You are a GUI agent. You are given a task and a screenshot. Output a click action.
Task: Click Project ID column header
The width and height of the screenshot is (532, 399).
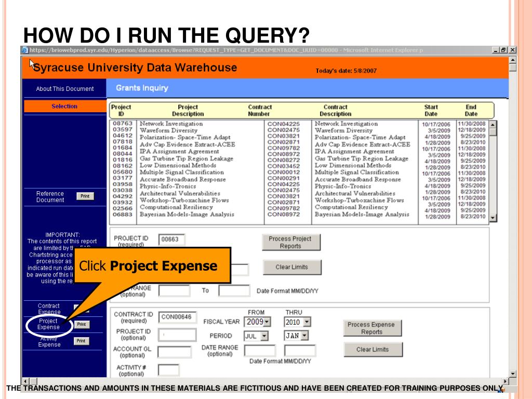(x=121, y=110)
